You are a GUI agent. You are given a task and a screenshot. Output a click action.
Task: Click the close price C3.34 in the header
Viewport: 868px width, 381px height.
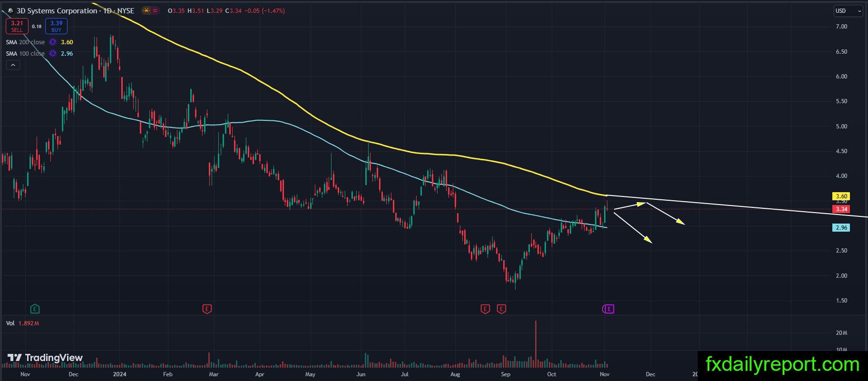[x=233, y=10]
